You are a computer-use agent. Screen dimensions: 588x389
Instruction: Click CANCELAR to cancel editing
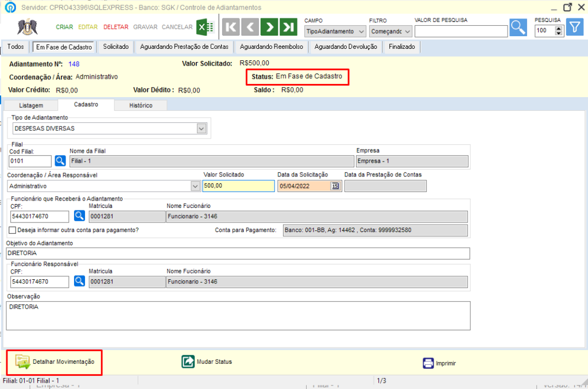pos(177,27)
